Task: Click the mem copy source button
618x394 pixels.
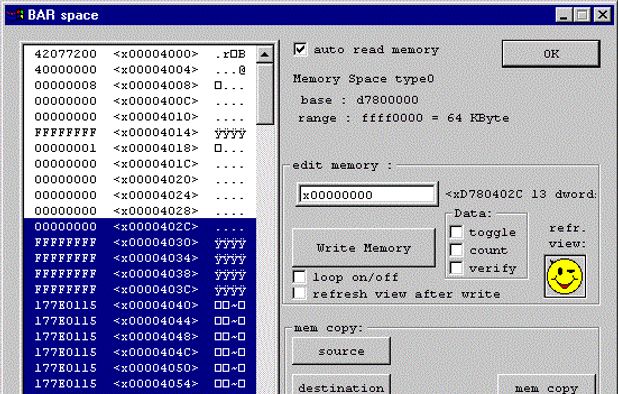Action: click(x=341, y=351)
